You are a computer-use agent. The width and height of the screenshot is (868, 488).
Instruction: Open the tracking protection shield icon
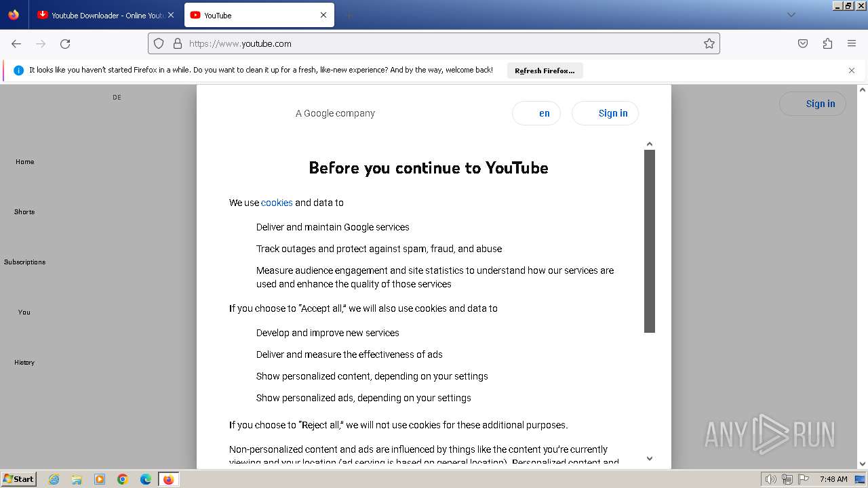click(x=159, y=43)
